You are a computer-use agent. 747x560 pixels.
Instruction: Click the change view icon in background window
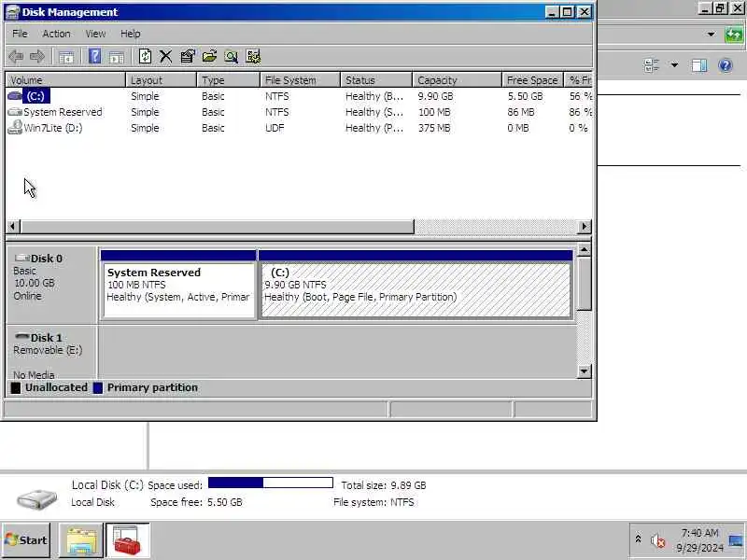[651, 65]
